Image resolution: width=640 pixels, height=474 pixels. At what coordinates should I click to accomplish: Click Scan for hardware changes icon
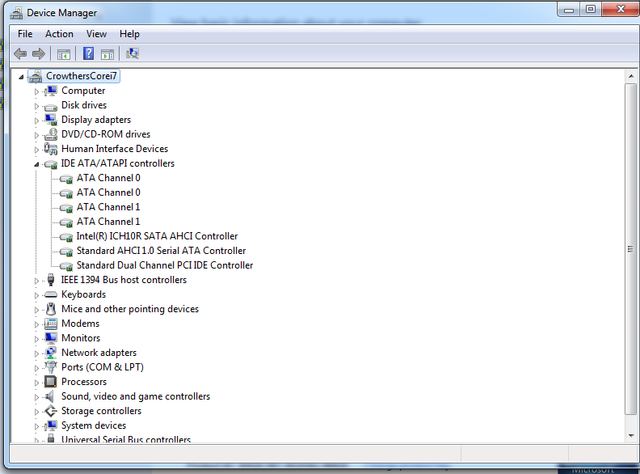(132, 53)
